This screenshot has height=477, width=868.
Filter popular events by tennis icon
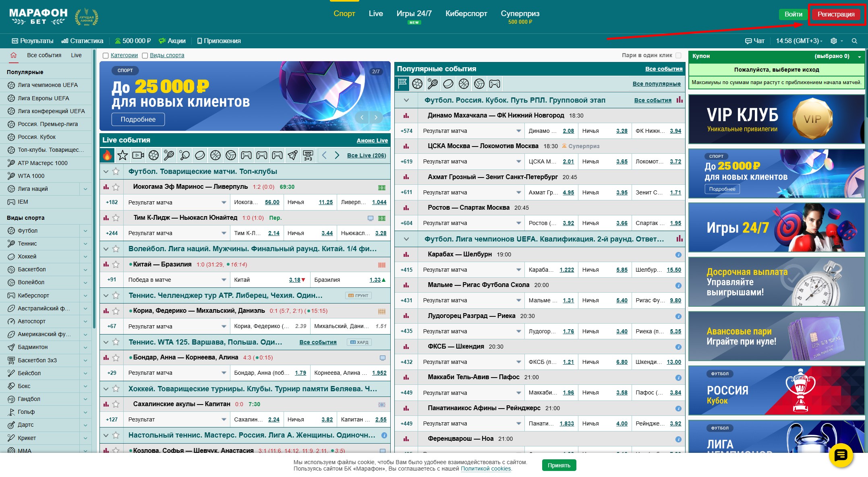click(433, 84)
